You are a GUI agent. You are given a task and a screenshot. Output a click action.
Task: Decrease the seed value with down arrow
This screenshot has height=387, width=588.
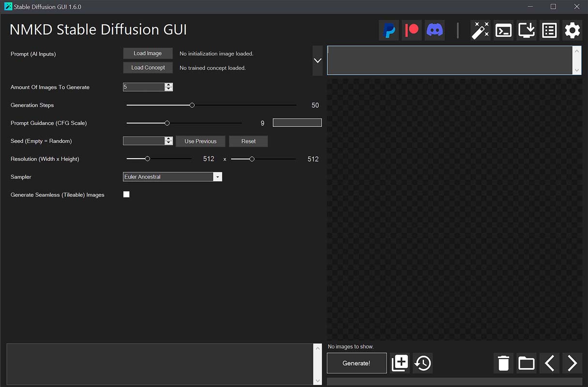pyautogui.click(x=169, y=143)
